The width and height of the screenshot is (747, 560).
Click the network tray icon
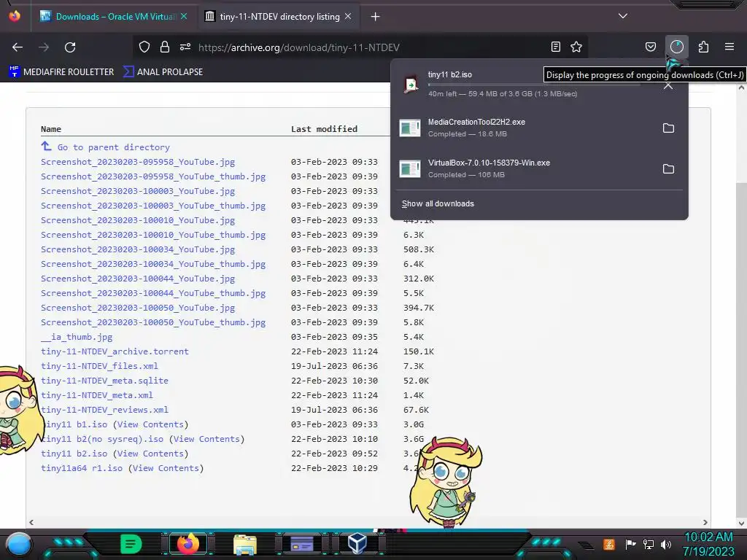649,544
